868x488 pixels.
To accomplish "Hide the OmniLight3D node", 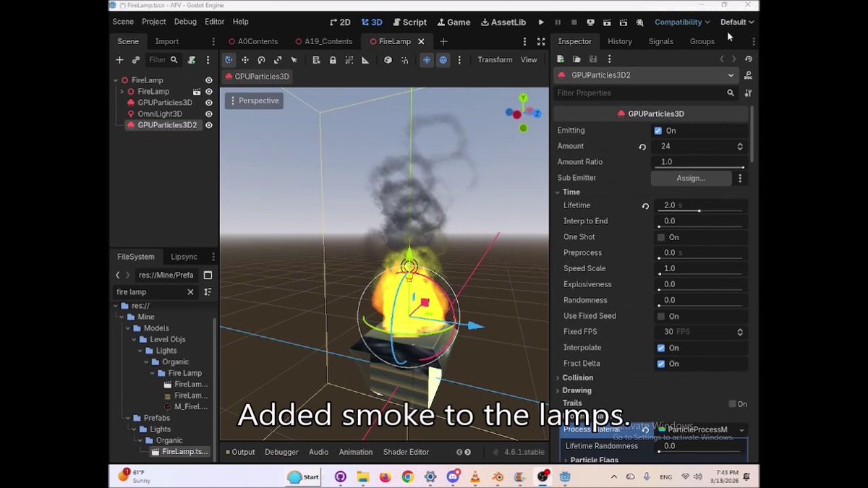I will point(209,114).
